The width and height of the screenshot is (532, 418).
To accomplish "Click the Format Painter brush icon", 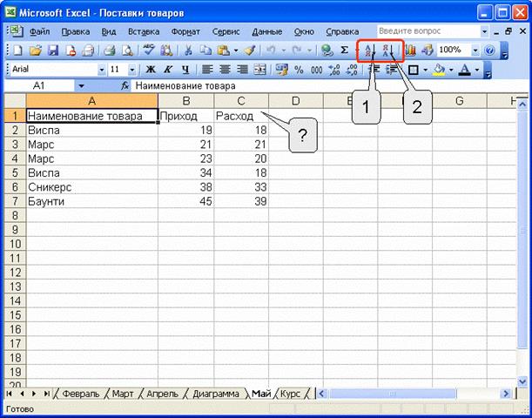I will 249,51.
